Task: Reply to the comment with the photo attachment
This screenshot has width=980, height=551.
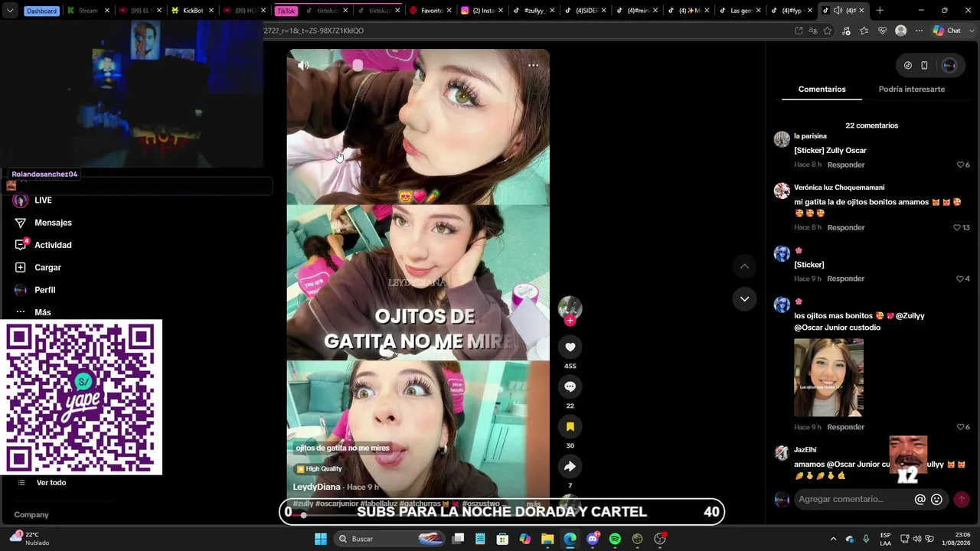Action: (845, 428)
